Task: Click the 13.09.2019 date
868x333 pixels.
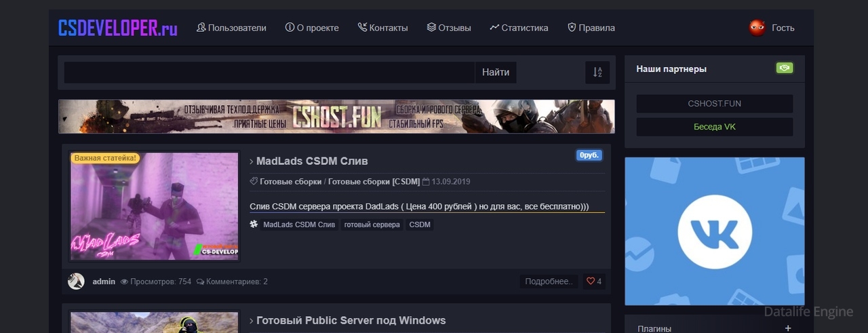Action: click(451, 182)
